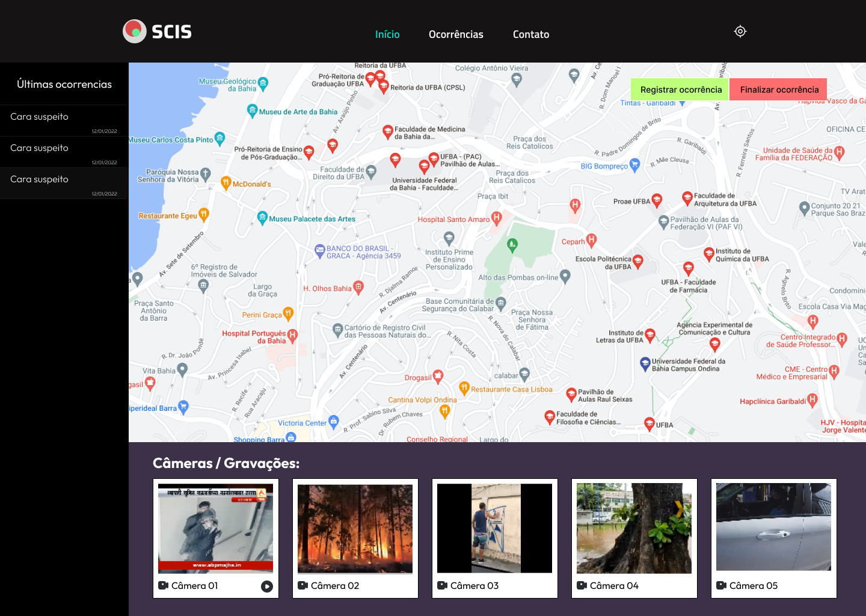Click the Cepărh hospital marker

coord(591,241)
